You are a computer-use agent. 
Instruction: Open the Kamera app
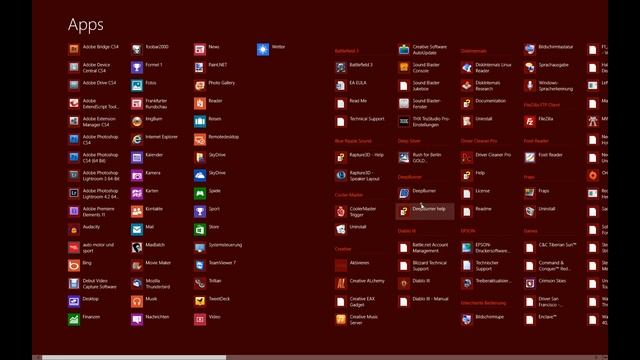(147, 175)
